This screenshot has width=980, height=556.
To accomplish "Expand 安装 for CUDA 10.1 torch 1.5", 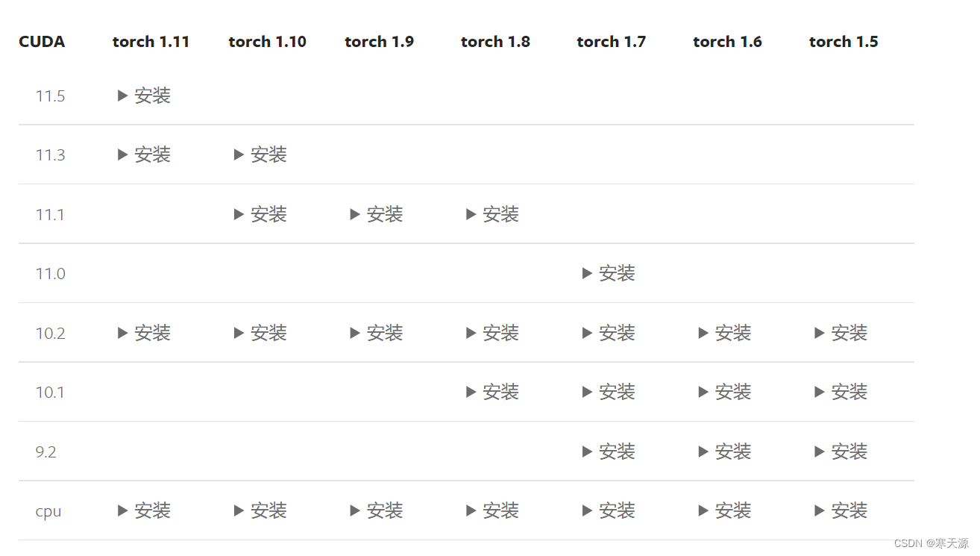I will tap(842, 392).
